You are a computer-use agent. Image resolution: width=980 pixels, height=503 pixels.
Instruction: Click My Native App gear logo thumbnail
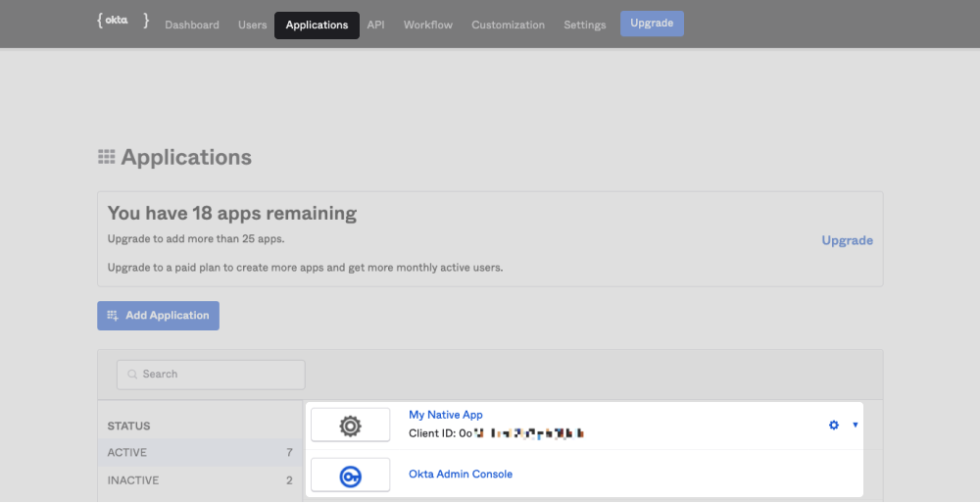pyautogui.click(x=350, y=426)
